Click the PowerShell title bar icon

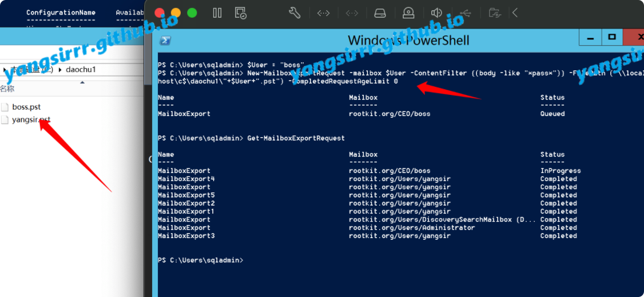coord(165,40)
